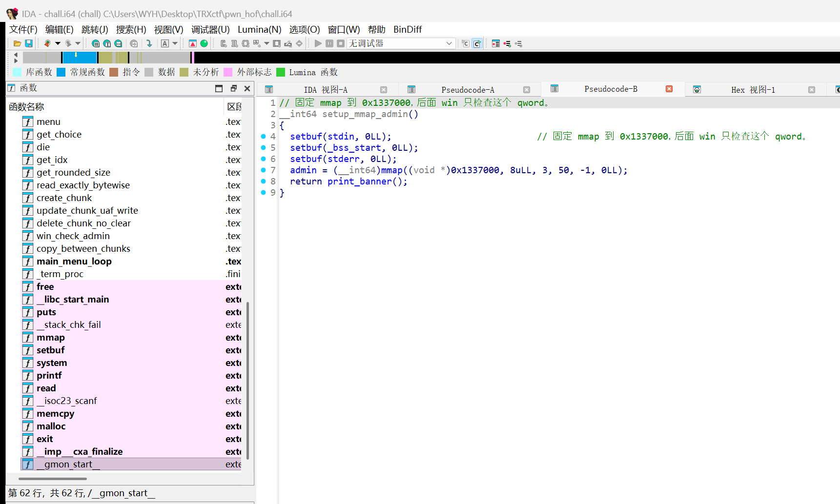Open the 无调试器 debugger selector dropdown
The height and width of the screenshot is (504, 840).
tap(401, 43)
